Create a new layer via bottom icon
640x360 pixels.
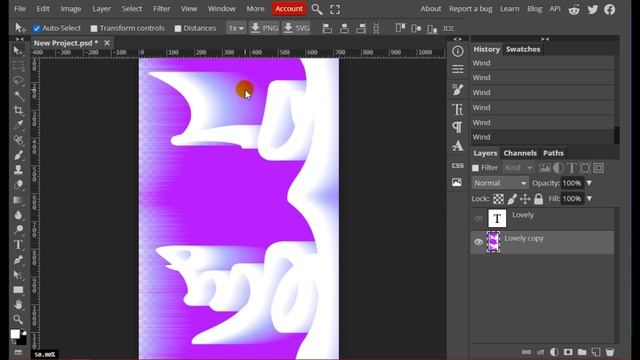tap(596, 352)
